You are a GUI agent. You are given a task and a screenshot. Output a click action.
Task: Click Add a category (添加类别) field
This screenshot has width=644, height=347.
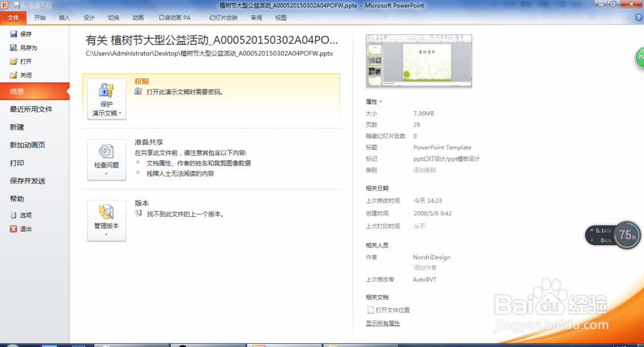click(424, 170)
